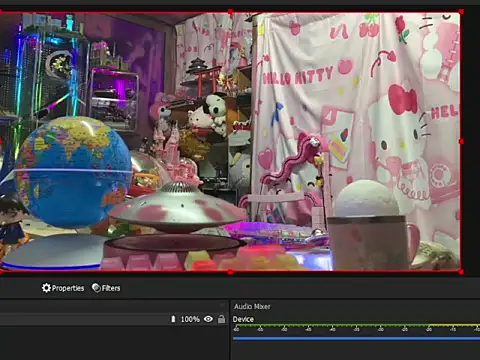Select the 100% battery level text
Image resolution: width=480 pixels, height=360 pixels.
pos(190,319)
